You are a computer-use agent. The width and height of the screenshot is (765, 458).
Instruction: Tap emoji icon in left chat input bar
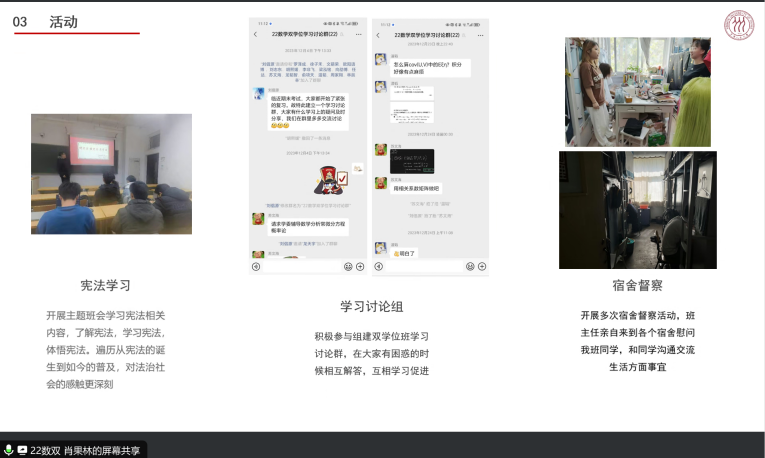point(348,267)
